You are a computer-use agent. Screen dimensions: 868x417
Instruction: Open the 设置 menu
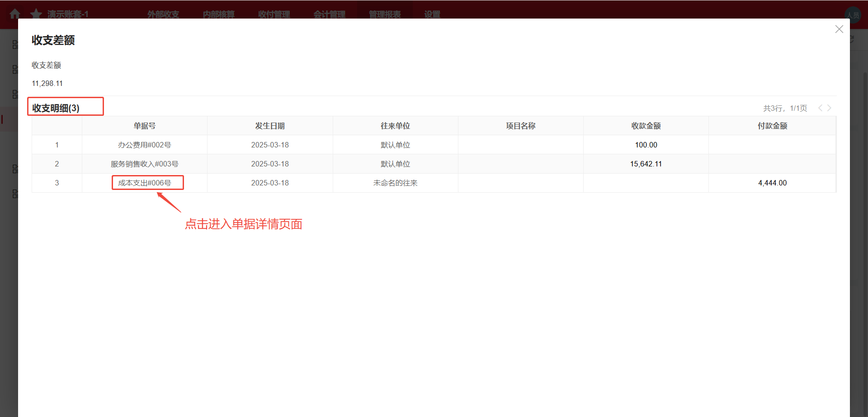(431, 14)
